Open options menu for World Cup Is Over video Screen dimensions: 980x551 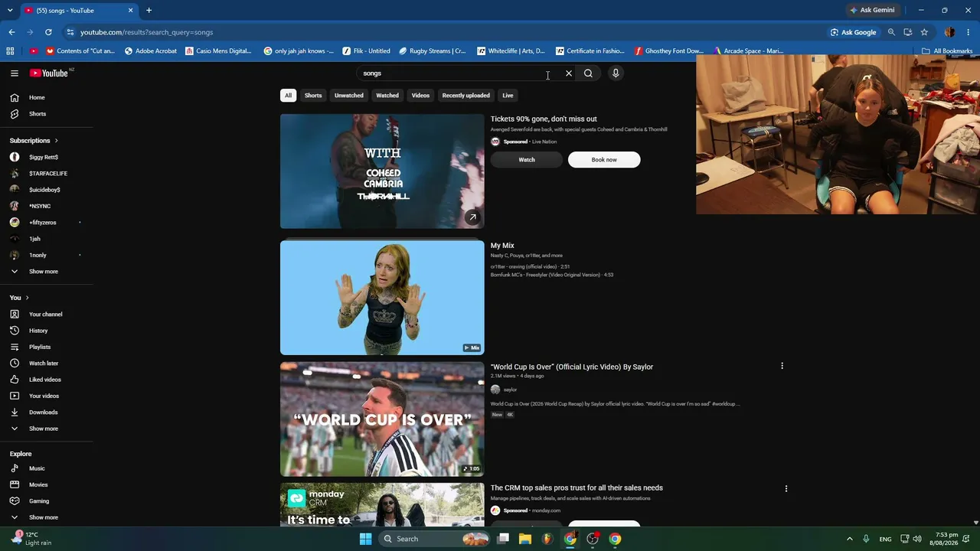click(x=782, y=367)
